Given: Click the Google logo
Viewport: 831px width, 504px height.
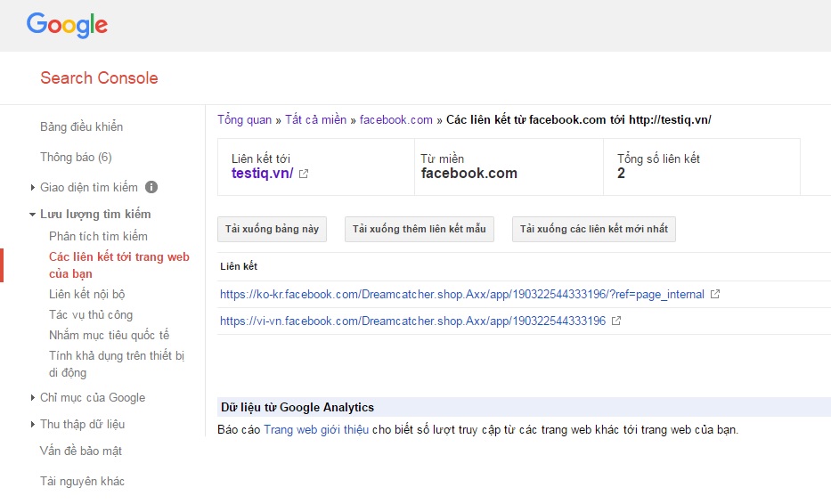Looking at the screenshot, I should (x=67, y=25).
